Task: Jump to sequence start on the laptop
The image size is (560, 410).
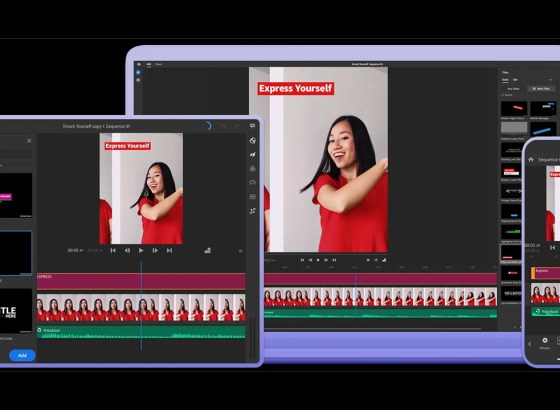Action: [302, 260]
